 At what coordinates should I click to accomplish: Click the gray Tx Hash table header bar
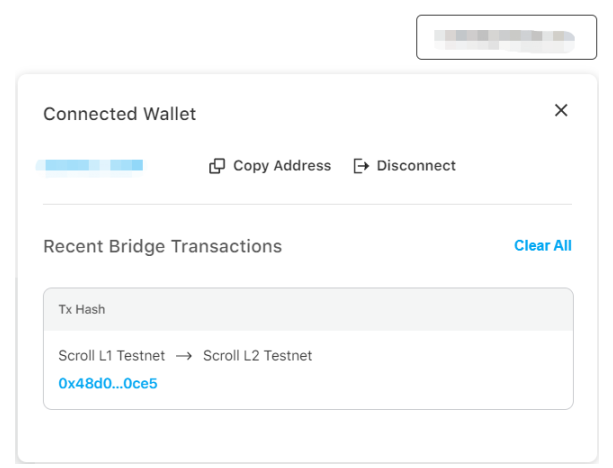pos(308,310)
